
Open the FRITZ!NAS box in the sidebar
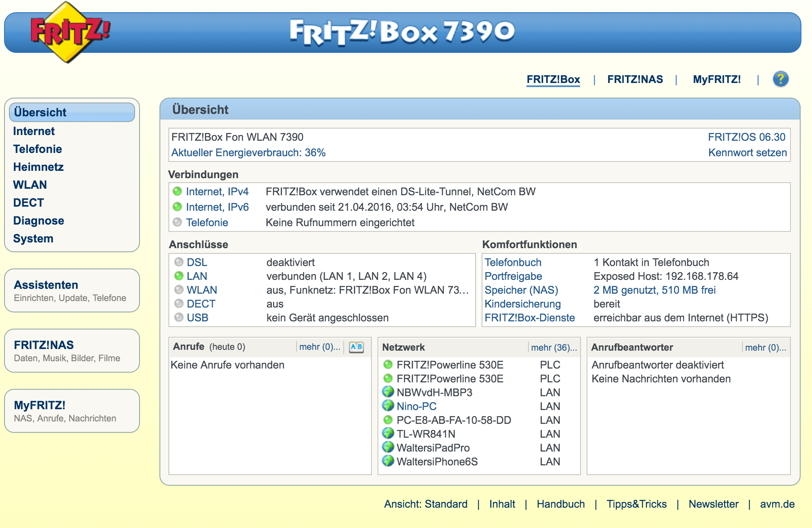coord(72,351)
